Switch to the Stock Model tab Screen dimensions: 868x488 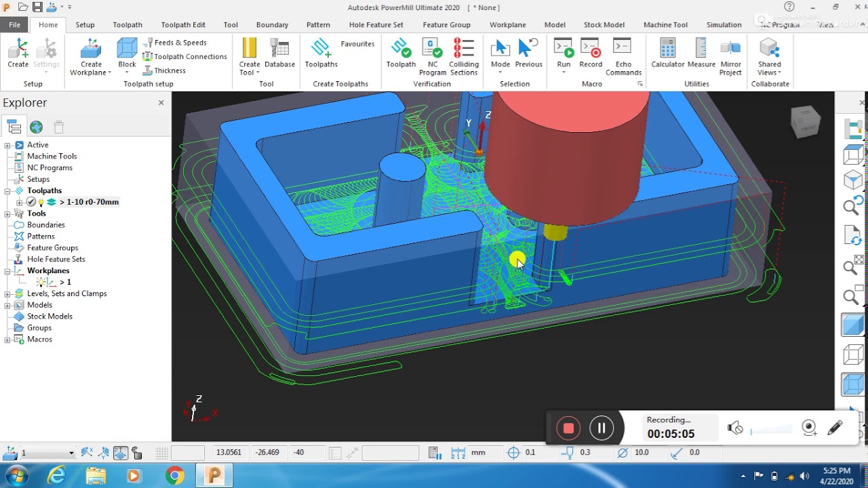(604, 24)
